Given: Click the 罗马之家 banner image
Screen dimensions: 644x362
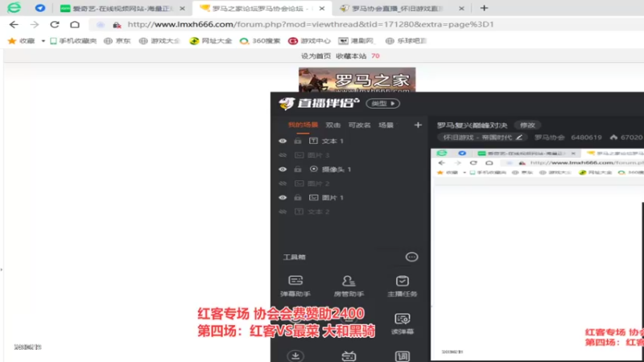Looking at the screenshot, I should click(357, 80).
